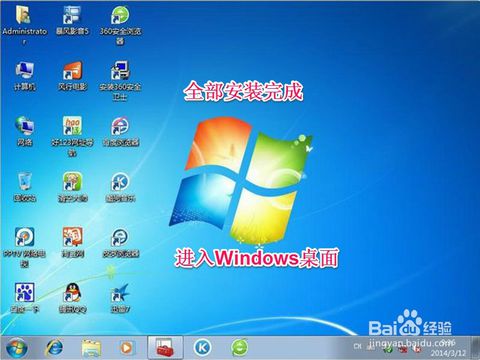The height and width of the screenshot is (360, 480).
Task: Launch Windows Media Player from taskbar
Action: pyautogui.click(x=126, y=348)
